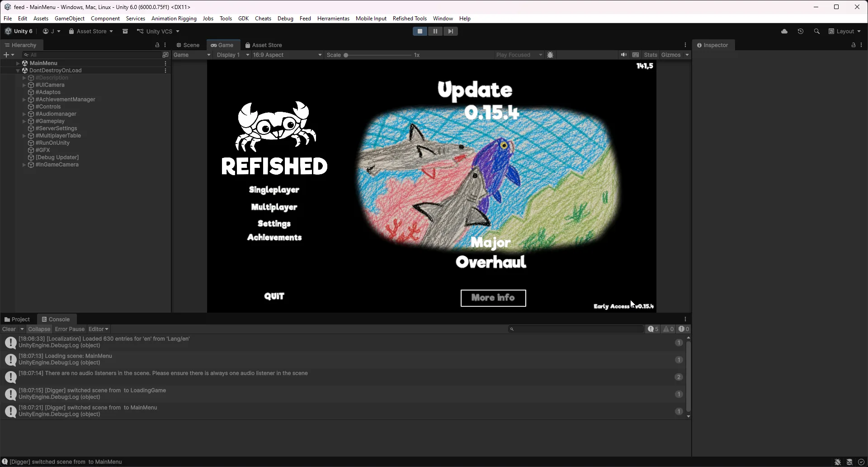The height and width of the screenshot is (467, 868).
Task: Click Singleplayer in the game menu
Action: click(274, 190)
